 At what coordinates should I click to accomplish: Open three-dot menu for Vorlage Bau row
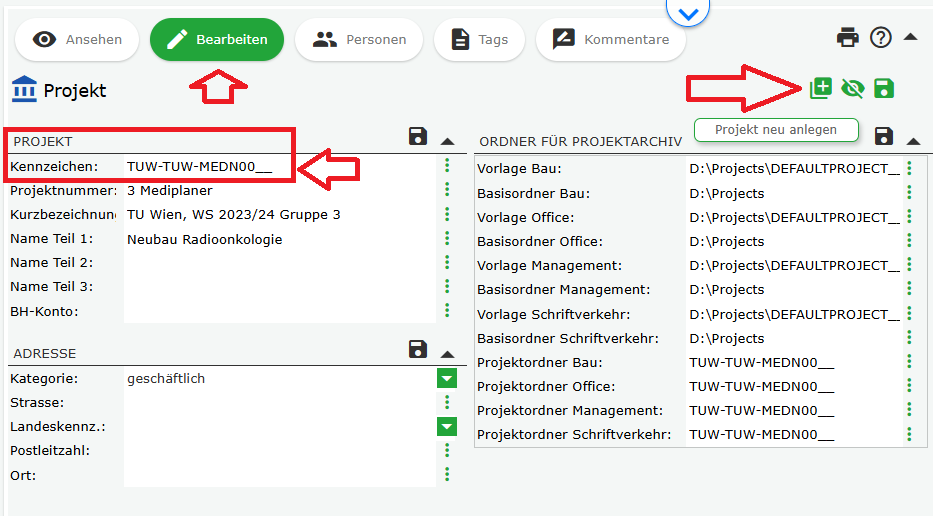[x=909, y=169]
